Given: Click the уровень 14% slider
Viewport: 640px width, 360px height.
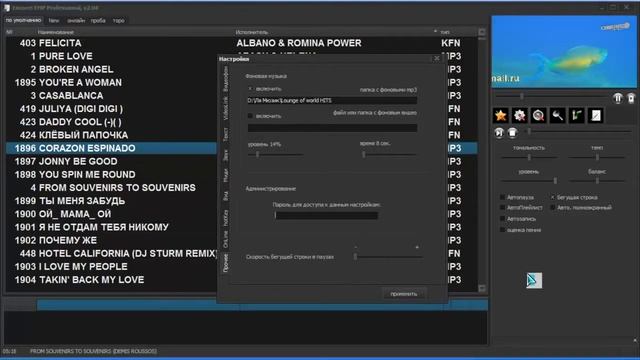Looking at the screenshot, I should 276,155.
